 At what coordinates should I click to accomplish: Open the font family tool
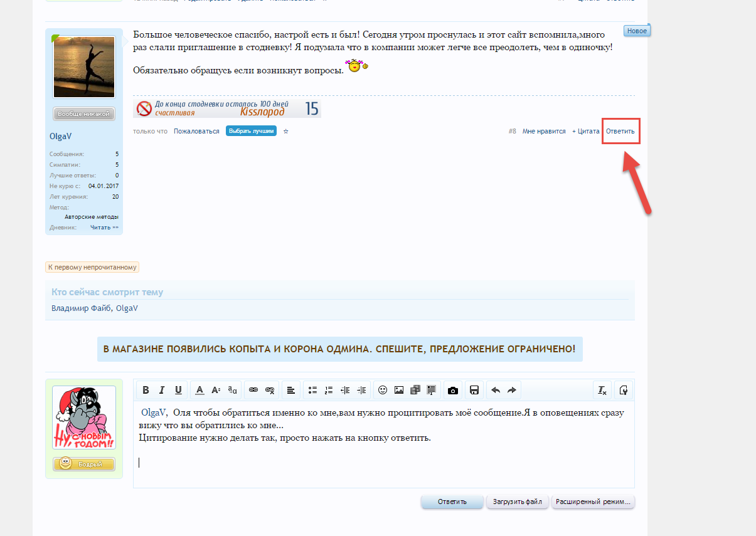click(232, 390)
